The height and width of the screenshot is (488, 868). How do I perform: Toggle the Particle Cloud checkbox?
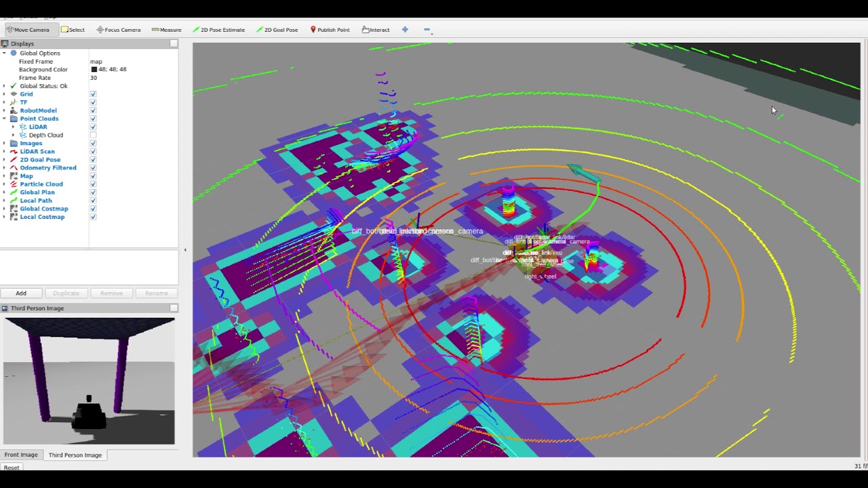click(x=93, y=184)
